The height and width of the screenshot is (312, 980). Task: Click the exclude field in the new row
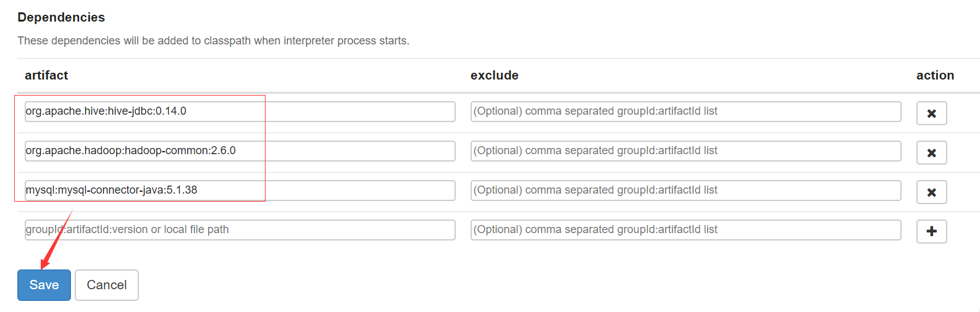click(x=685, y=230)
